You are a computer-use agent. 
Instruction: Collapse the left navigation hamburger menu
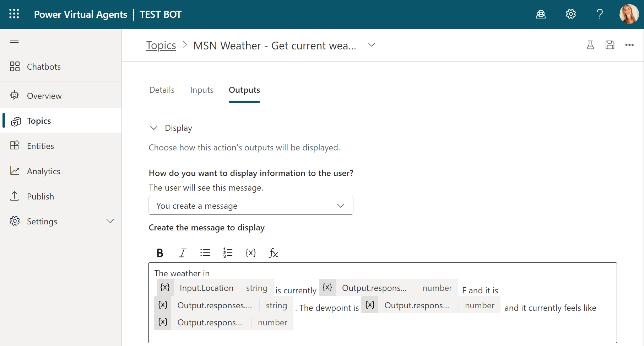coord(15,41)
